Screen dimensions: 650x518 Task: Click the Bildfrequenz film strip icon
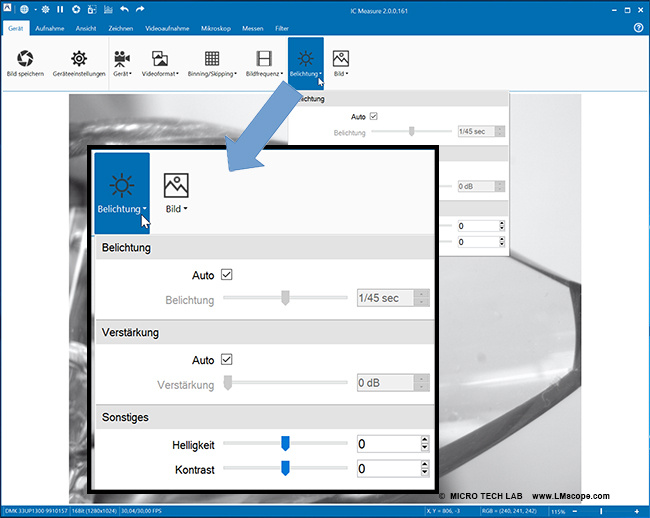[263, 59]
